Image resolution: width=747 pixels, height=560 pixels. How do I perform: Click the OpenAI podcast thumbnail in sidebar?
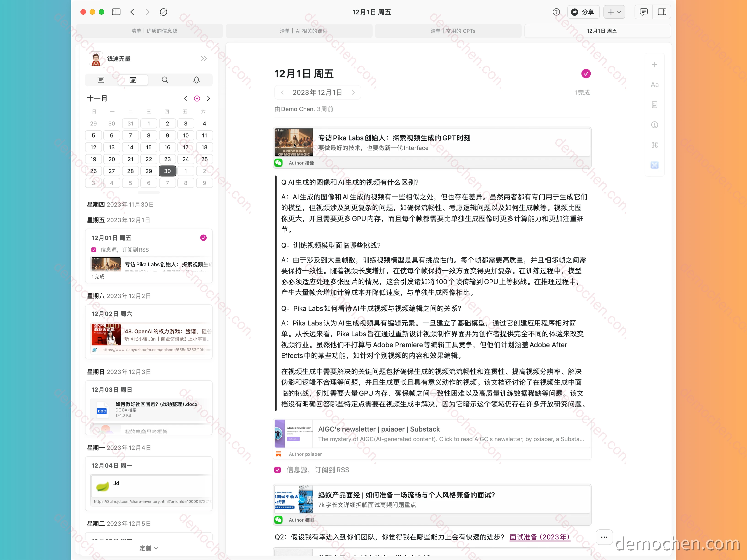(x=106, y=335)
